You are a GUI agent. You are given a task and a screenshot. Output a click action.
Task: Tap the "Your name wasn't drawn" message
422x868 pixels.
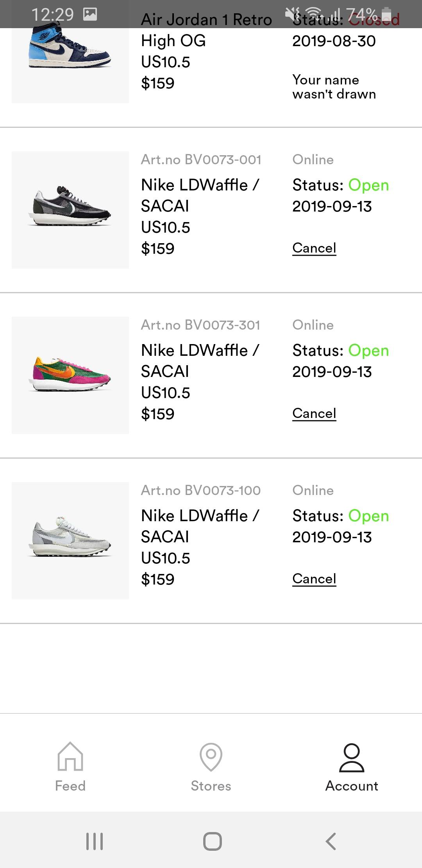(x=334, y=87)
